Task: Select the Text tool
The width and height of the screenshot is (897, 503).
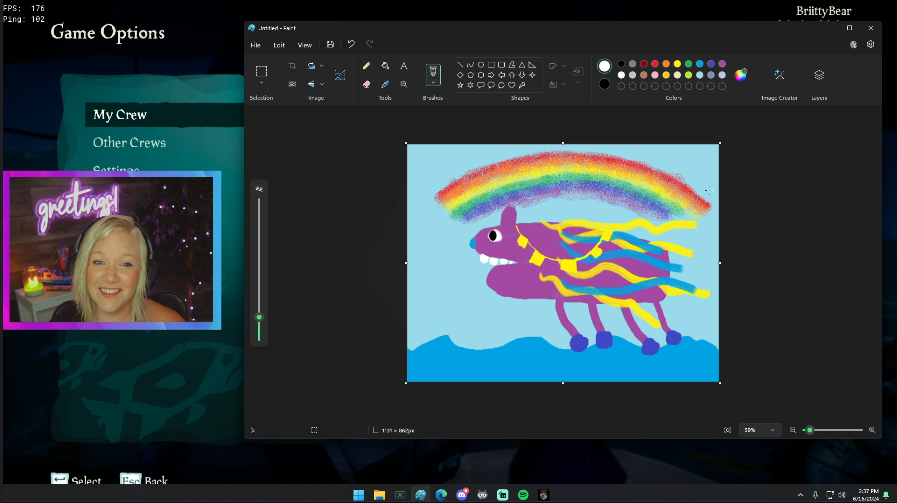Action: point(404,66)
